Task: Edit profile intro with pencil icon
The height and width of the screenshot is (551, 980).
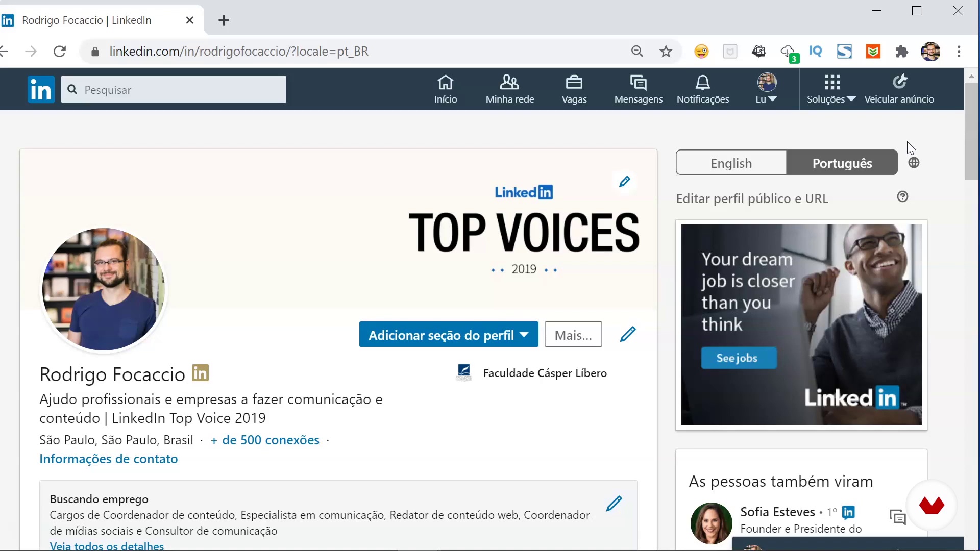Action: 628,334
